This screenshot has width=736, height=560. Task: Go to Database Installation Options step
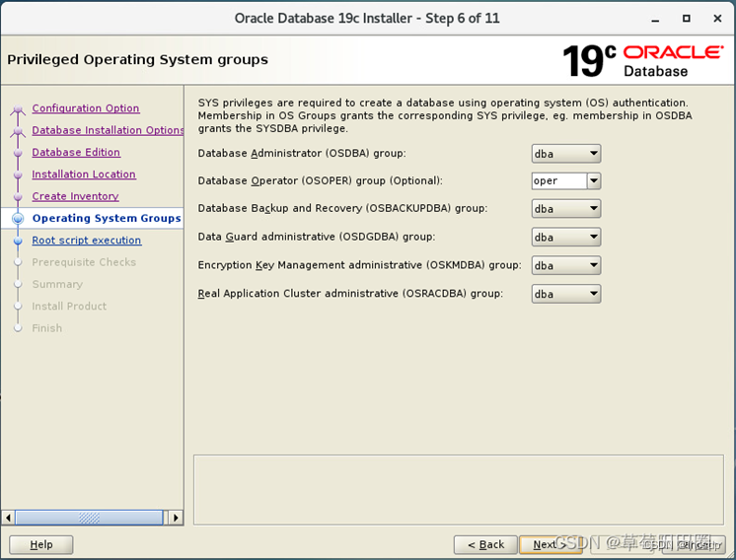tap(108, 130)
